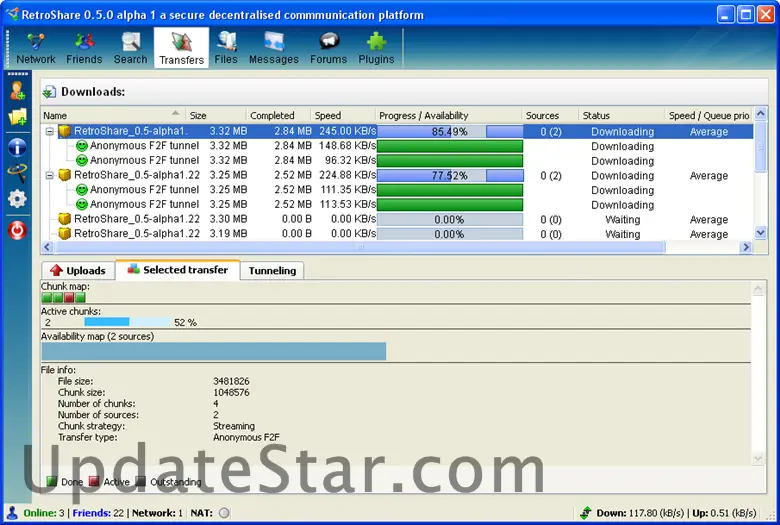Open the Messages toolbar icon
780x525 pixels.
273,48
